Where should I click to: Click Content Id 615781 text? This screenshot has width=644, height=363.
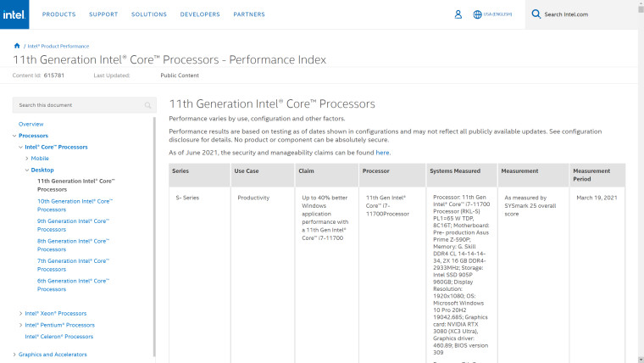pos(38,75)
